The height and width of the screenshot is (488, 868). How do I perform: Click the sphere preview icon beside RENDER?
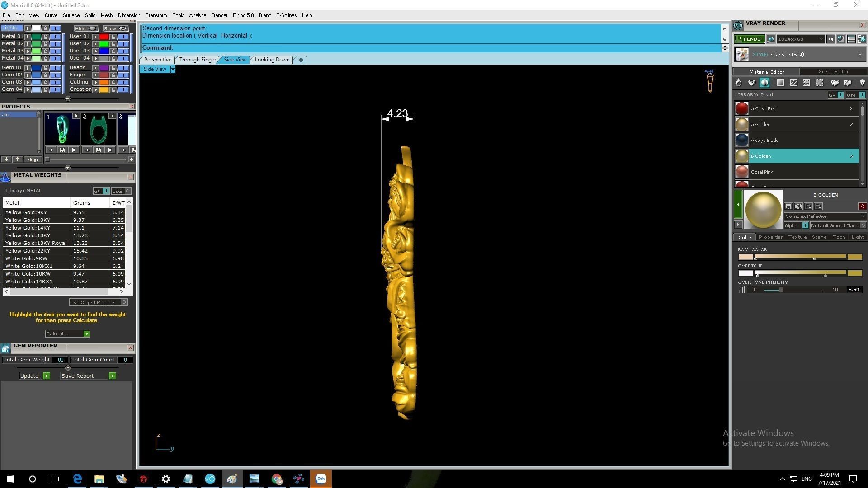pyautogui.click(x=771, y=39)
